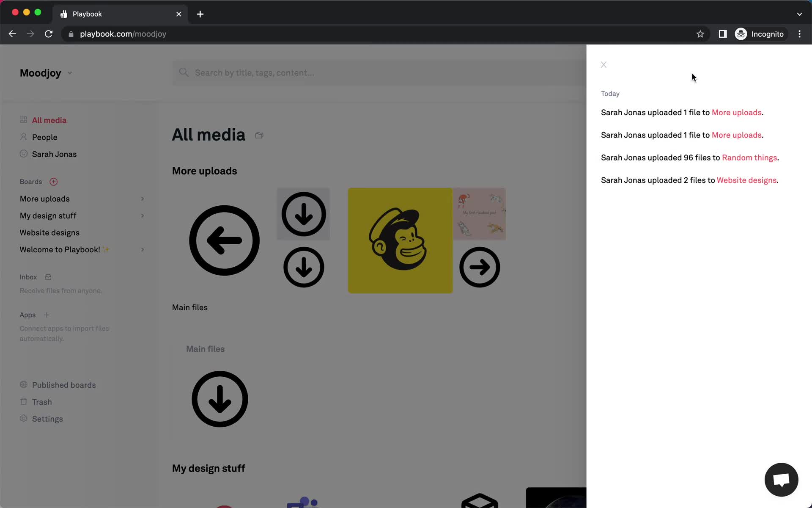Expand the Welcome to Playbook board
This screenshot has width=812, height=508.
(142, 249)
